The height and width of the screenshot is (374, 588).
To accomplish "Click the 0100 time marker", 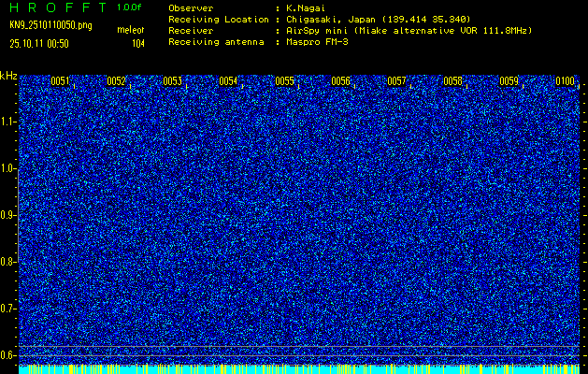I will tap(565, 81).
